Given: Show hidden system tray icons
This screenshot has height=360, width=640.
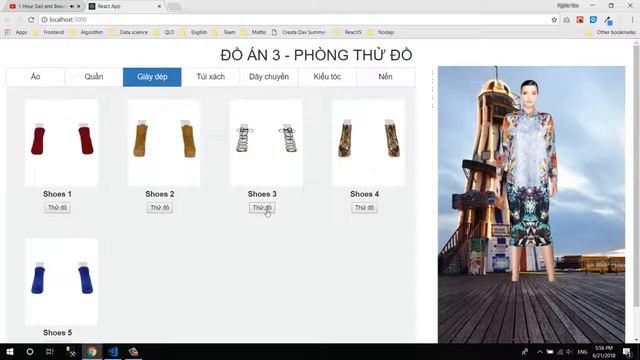Looking at the screenshot, I should click(540, 352).
